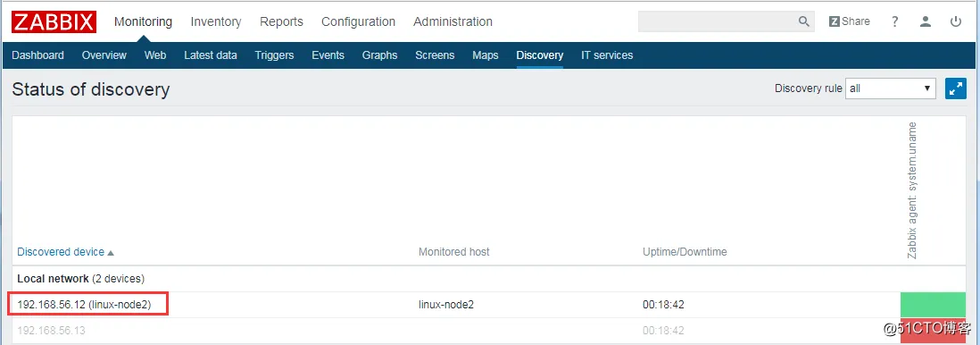Screen dimensions: 980x345
Task: Open the Inventory menu
Action: click(x=216, y=21)
